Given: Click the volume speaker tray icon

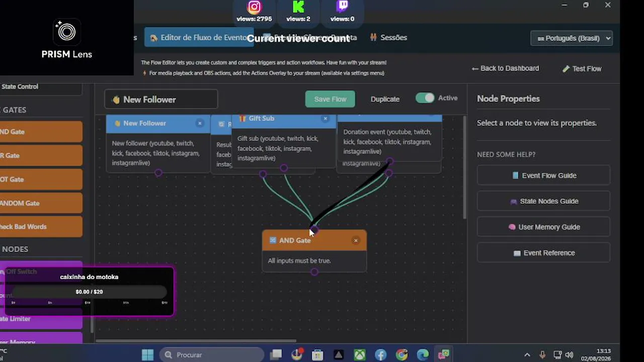Looking at the screenshot, I should (x=570, y=355).
